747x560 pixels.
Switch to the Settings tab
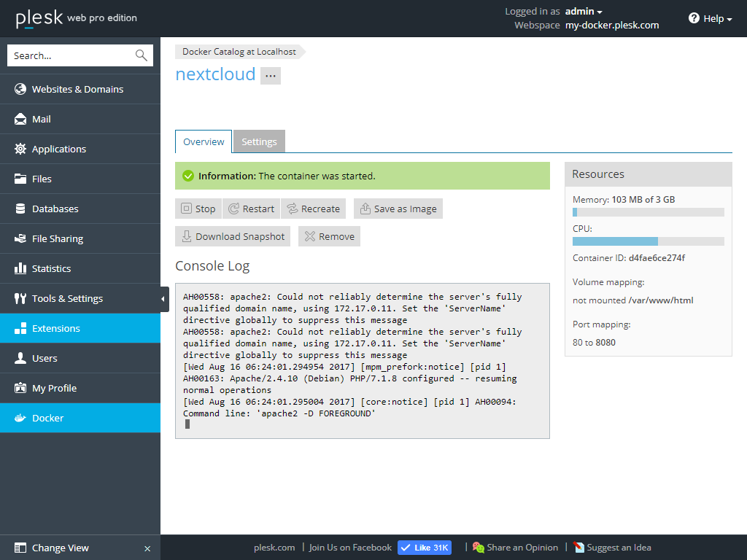pos(259,142)
